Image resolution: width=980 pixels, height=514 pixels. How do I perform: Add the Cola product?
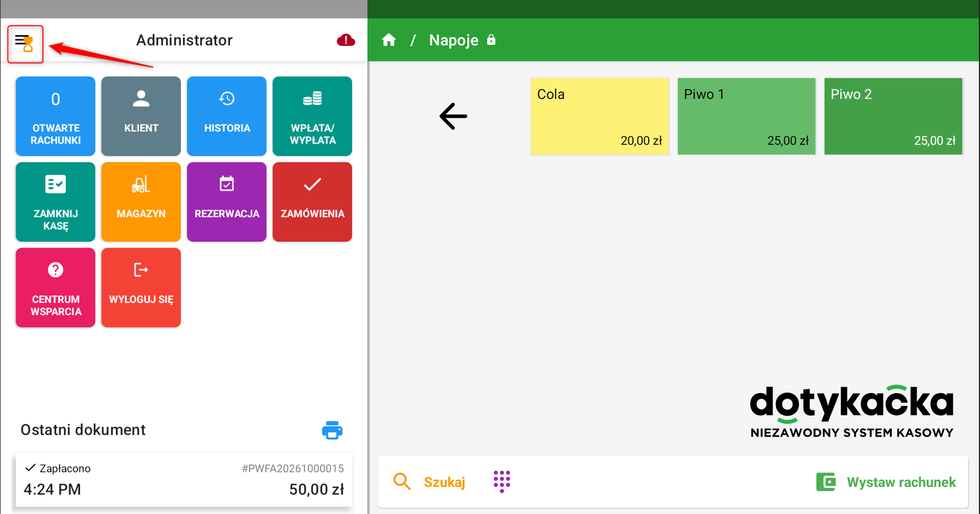tap(600, 116)
